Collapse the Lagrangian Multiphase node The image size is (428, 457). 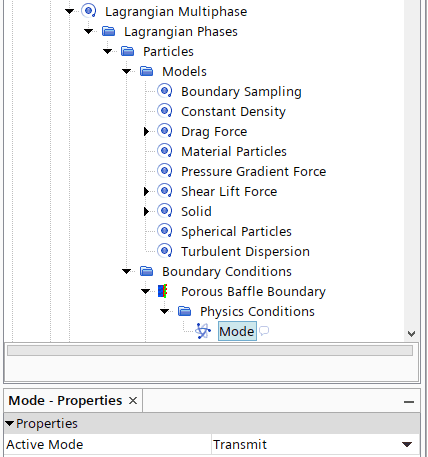tap(69, 11)
